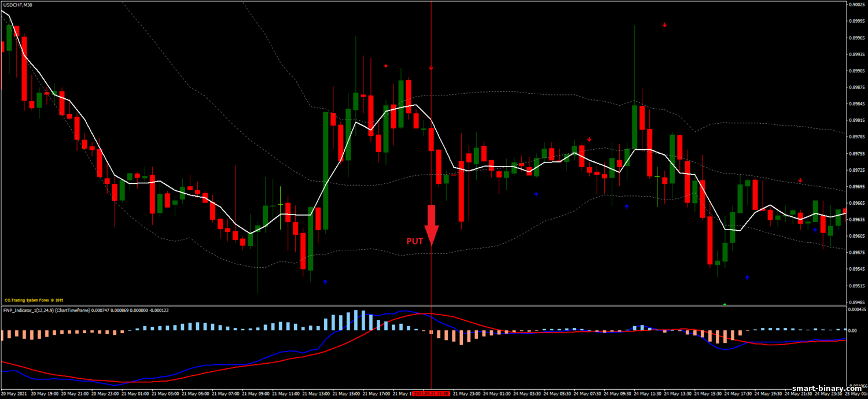
Task: Click the 0.89695 price axis value
Action: (x=856, y=187)
